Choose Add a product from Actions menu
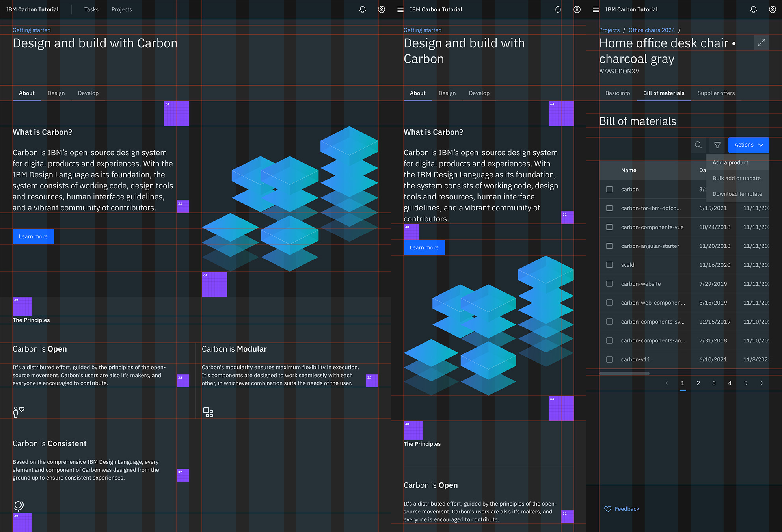Viewport: 782px width, 532px height. [738, 162]
